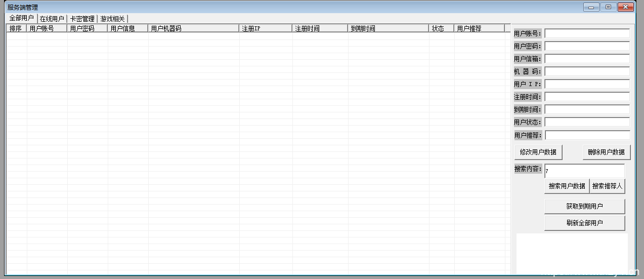Screen dimensions: 644x279
Task: Click the 用户账号 field label
Action: [x=528, y=33]
